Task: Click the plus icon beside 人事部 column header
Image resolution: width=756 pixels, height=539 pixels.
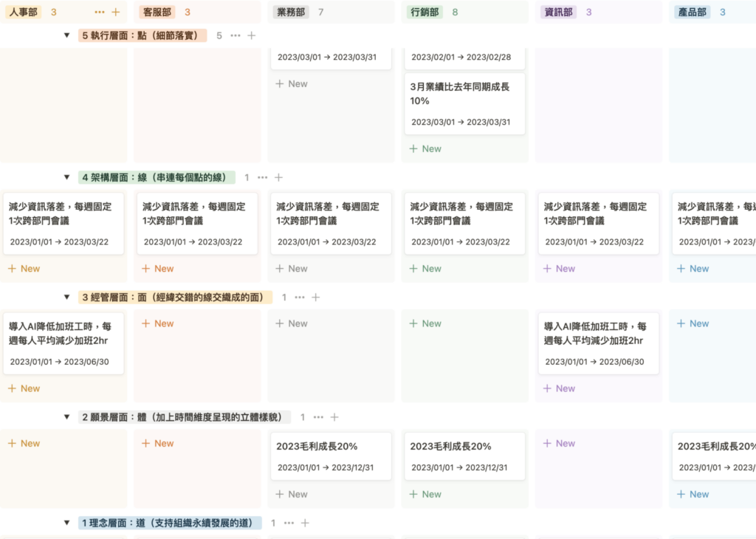Action: 115,13
